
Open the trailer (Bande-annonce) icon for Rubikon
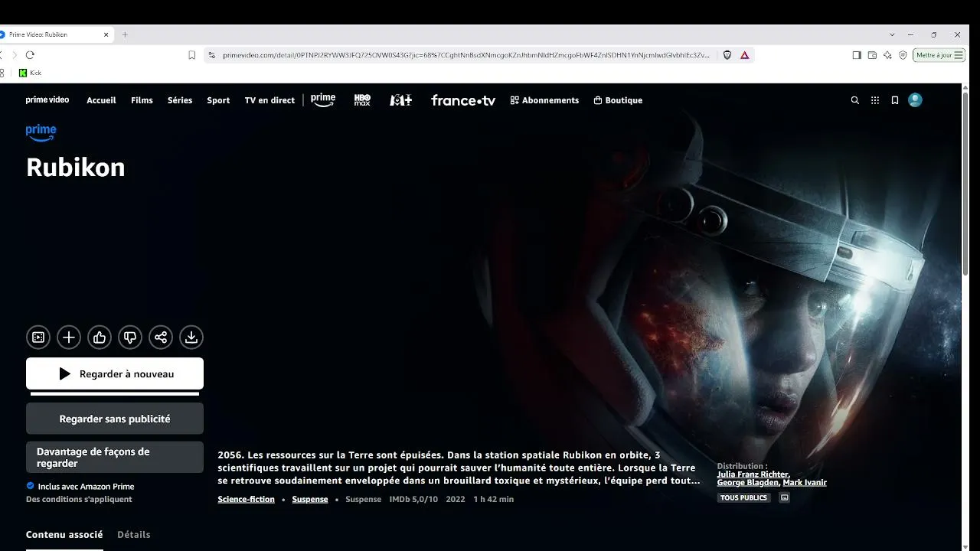coord(38,337)
